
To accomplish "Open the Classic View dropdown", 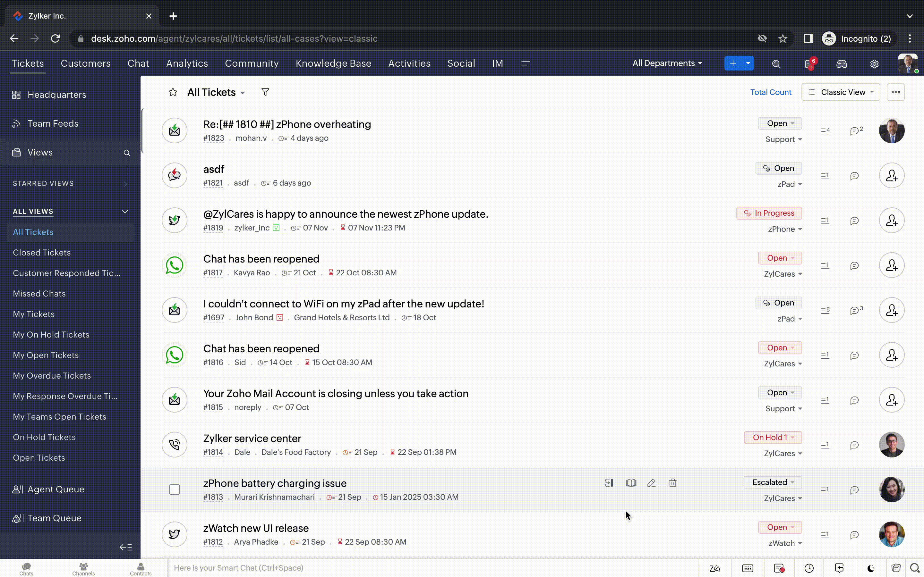I will click(841, 92).
